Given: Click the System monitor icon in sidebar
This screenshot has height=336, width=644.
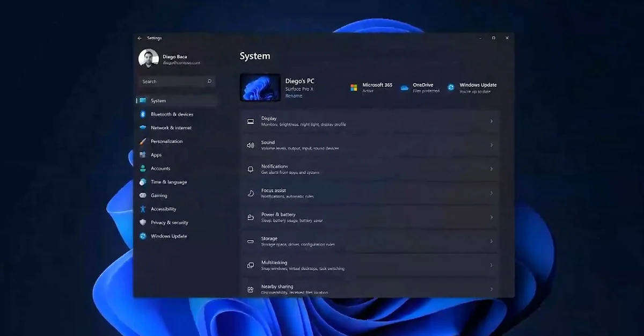Looking at the screenshot, I should [143, 101].
